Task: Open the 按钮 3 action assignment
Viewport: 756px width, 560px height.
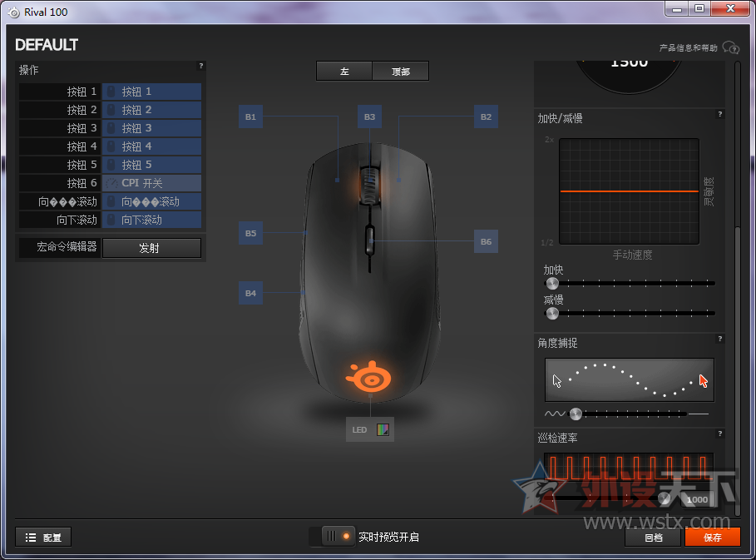Action: pyautogui.click(x=152, y=128)
